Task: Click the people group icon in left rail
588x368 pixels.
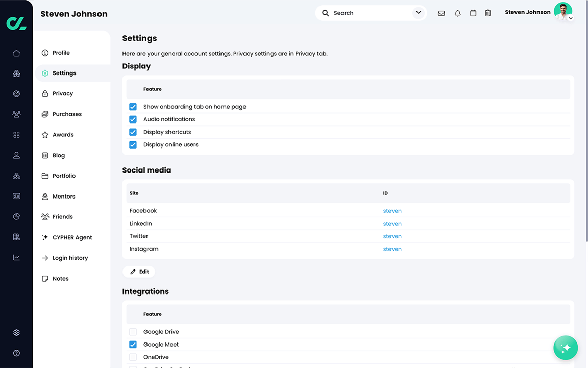Action: tap(16, 114)
